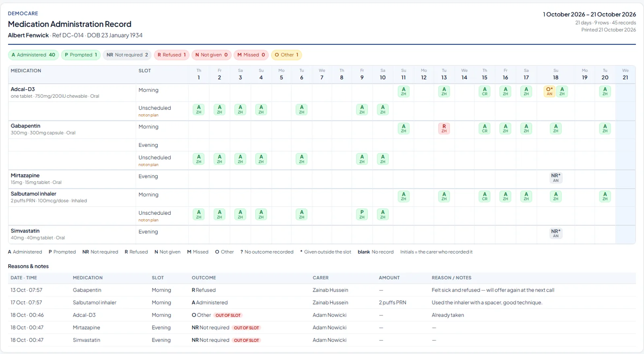The image size is (644, 354).
Task: Select the Su 18 column header
Action: 555,74
